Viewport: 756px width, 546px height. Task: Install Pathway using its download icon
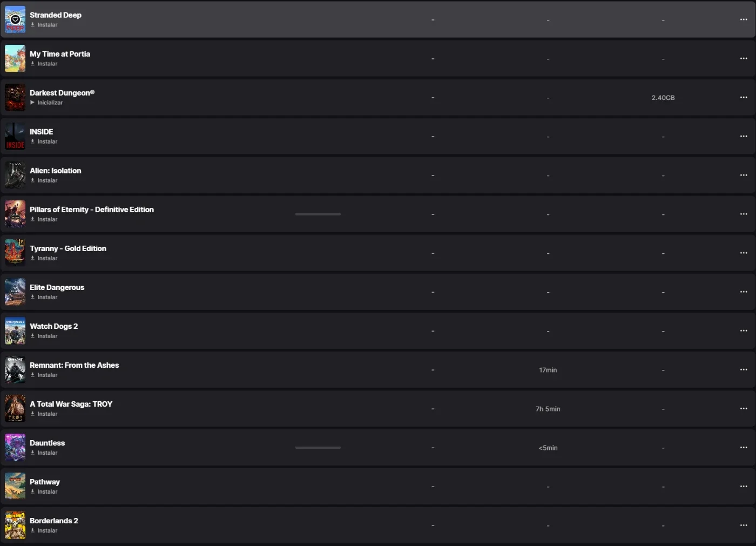(x=32, y=491)
